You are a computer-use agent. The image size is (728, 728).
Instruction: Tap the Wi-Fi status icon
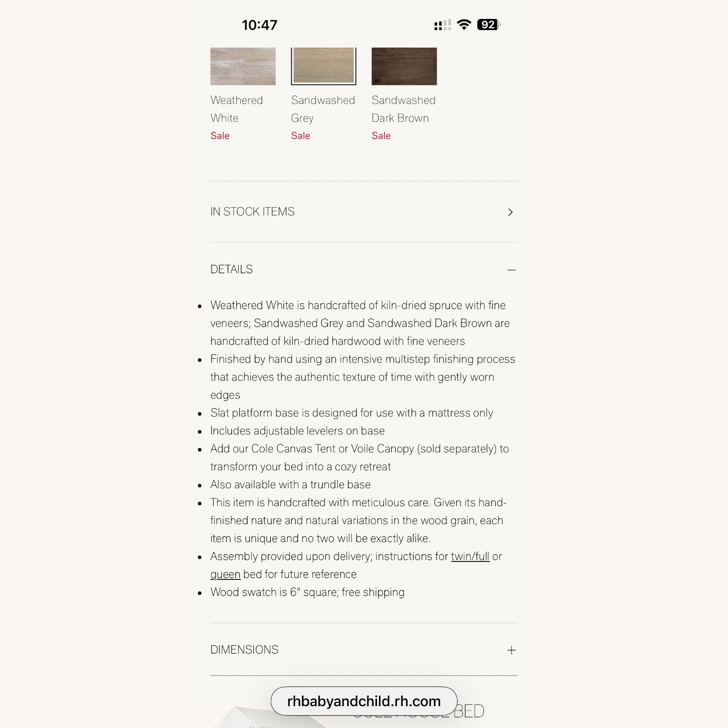[x=464, y=25]
